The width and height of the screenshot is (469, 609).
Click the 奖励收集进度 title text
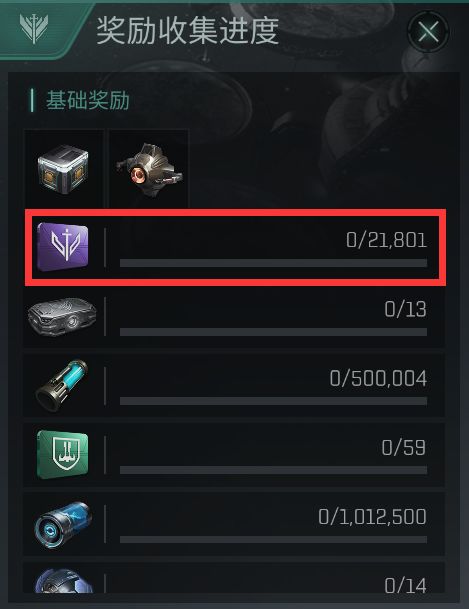click(188, 30)
